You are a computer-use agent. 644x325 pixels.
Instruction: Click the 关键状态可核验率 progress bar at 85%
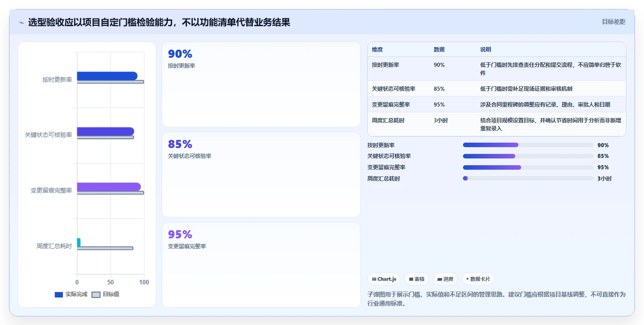[x=528, y=156]
